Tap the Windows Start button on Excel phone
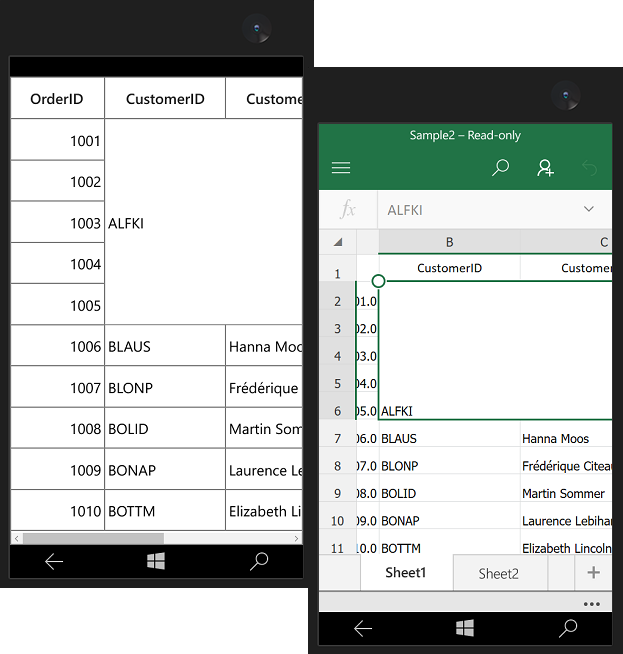Screen dimensions: 623x654 tap(465, 628)
